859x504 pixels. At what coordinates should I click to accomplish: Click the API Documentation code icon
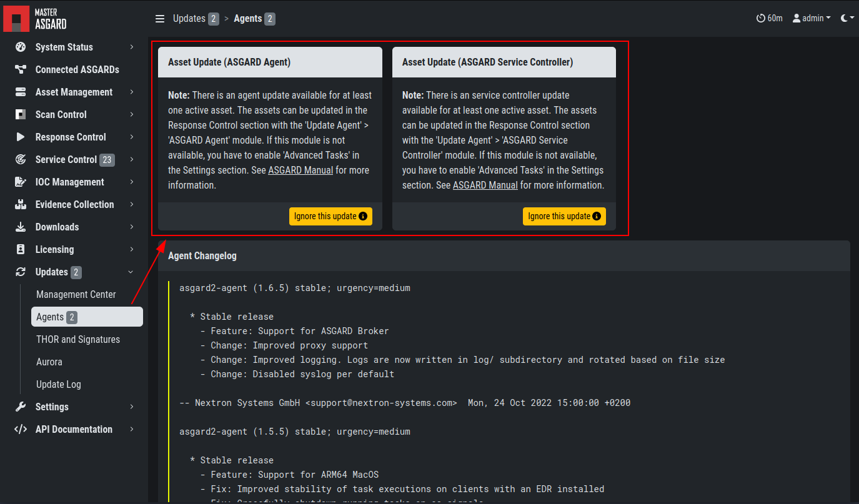coord(21,429)
